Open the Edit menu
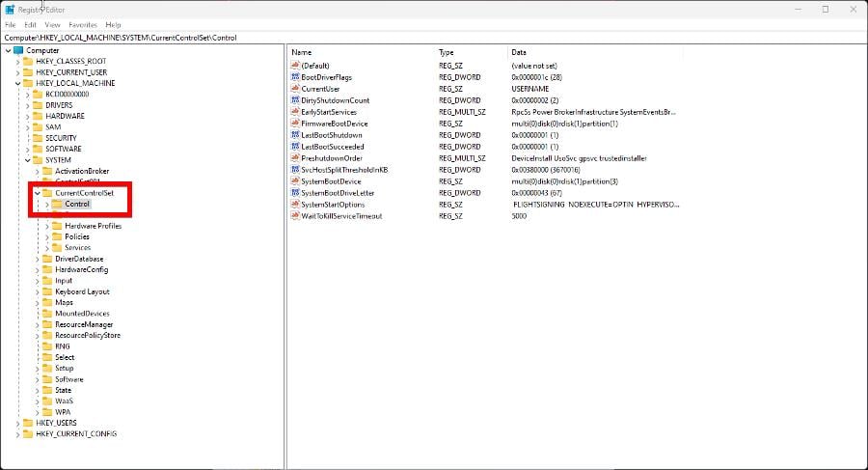Screen dimensions: 868x470 point(31,25)
